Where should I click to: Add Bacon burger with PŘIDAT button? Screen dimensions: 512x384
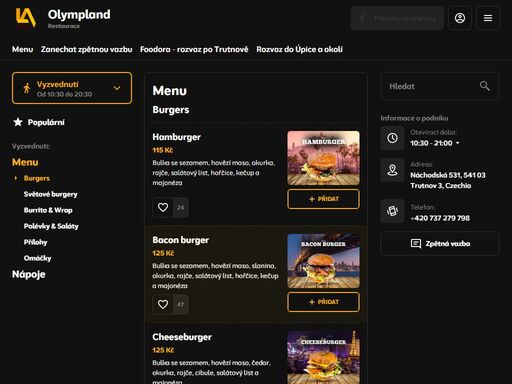point(323,302)
